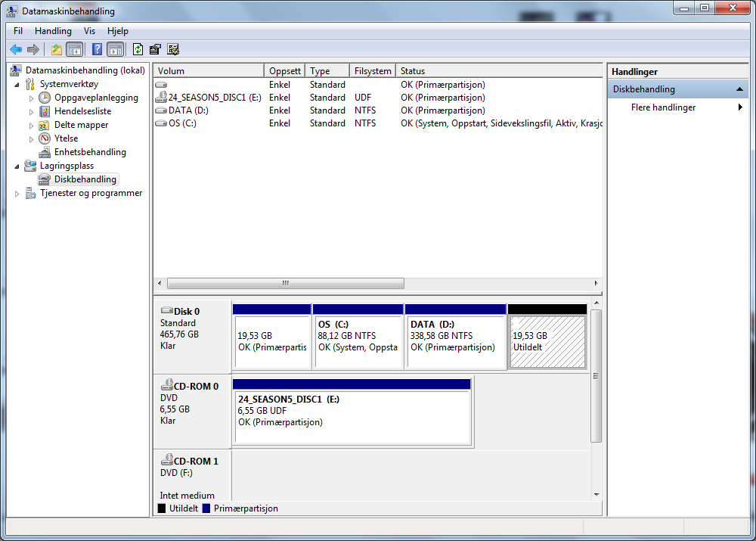Click the Datamaskinbehandling (lokal) root icon
The width and height of the screenshot is (756, 541).
[16, 70]
